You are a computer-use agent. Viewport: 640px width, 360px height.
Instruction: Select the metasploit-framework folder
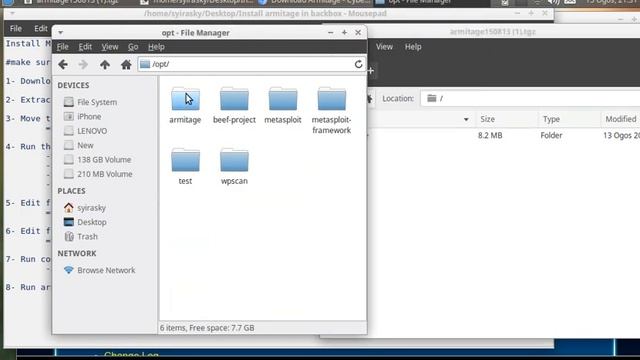pyautogui.click(x=331, y=111)
